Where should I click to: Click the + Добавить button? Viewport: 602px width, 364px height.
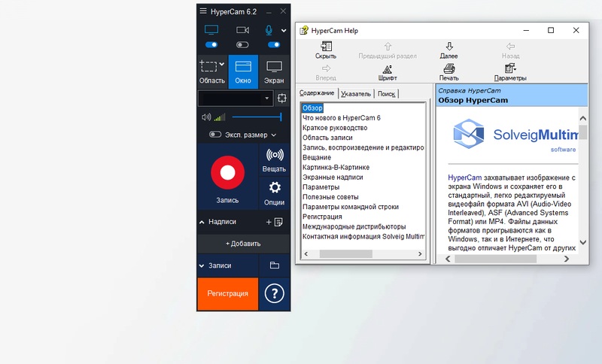tap(243, 244)
